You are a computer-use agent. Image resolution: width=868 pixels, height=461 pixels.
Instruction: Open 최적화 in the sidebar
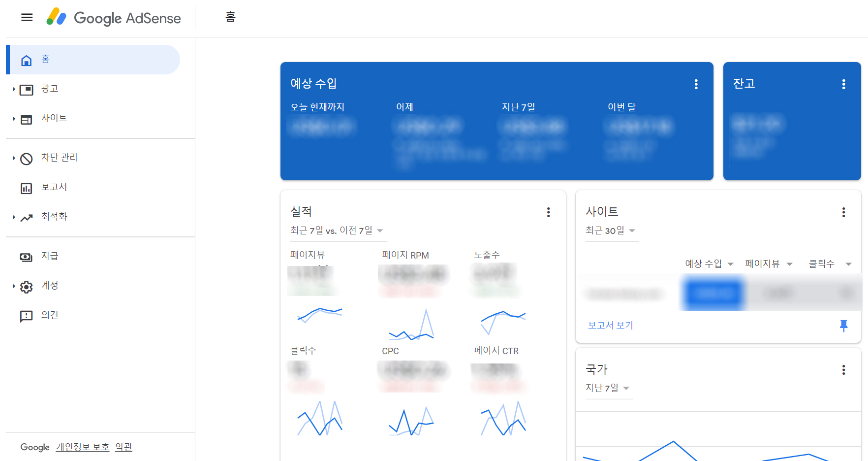[93, 217]
